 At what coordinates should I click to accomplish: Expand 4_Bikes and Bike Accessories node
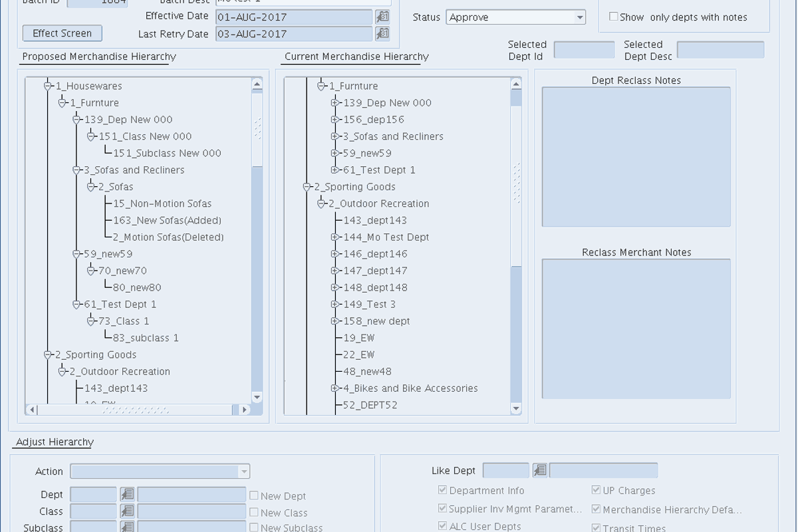[x=335, y=388]
